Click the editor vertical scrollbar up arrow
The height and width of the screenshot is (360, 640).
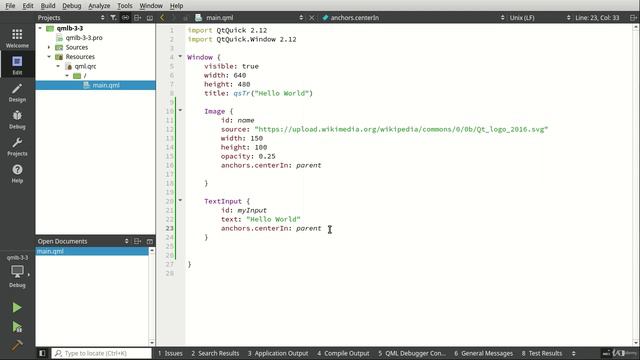coord(636,27)
